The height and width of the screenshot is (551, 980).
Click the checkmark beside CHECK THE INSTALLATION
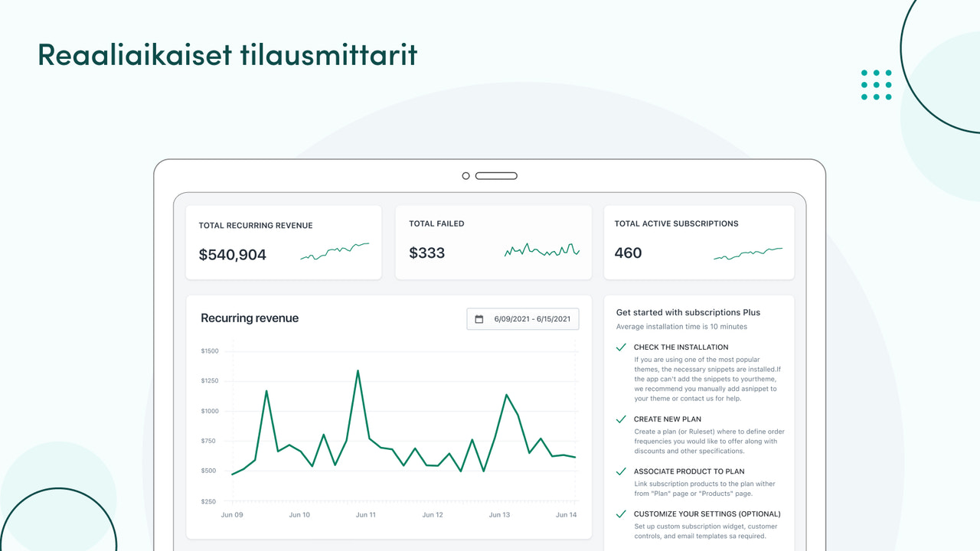(622, 347)
